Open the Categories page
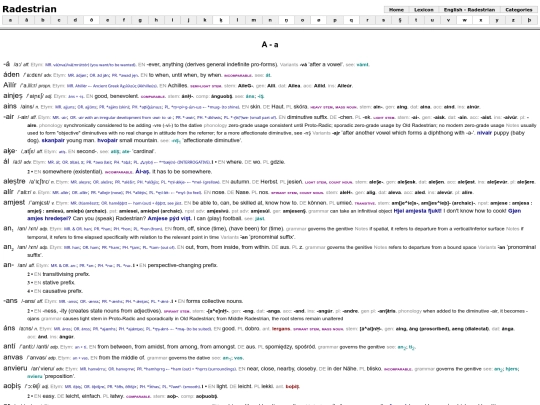 519,10
